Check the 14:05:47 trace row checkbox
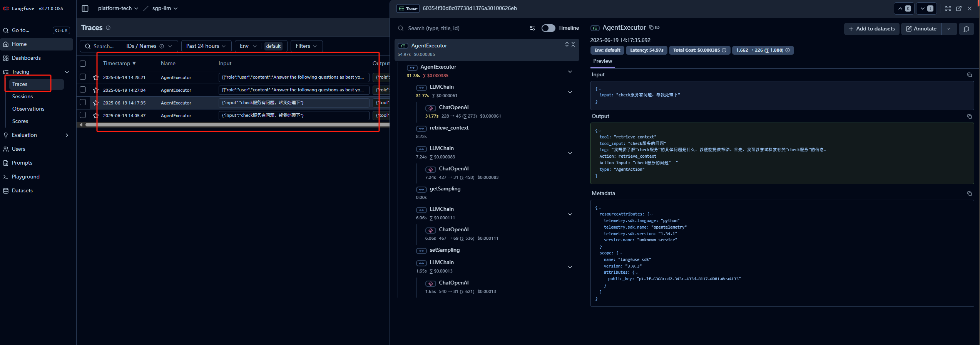This screenshot has width=980, height=345. [83, 115]
